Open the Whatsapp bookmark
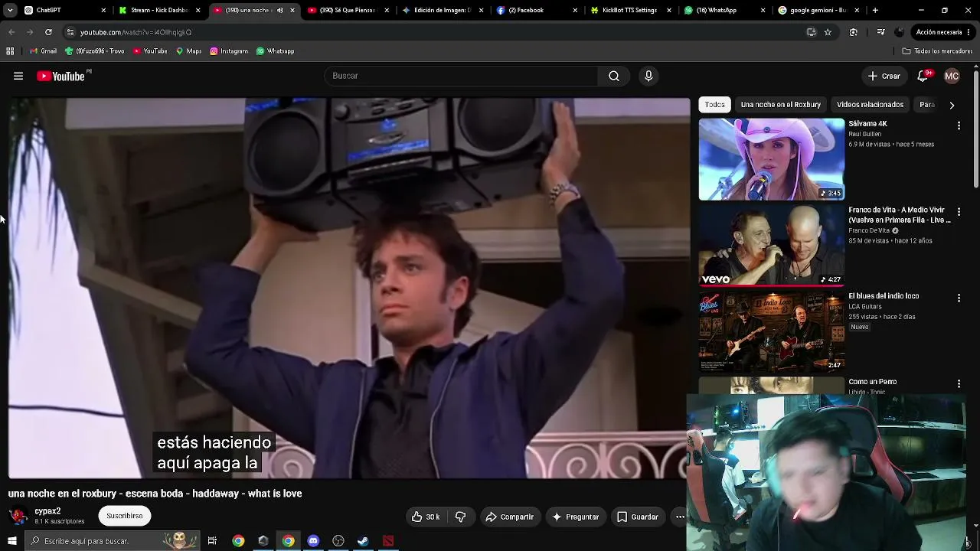980x551 pixels. (x=275, y=51)
